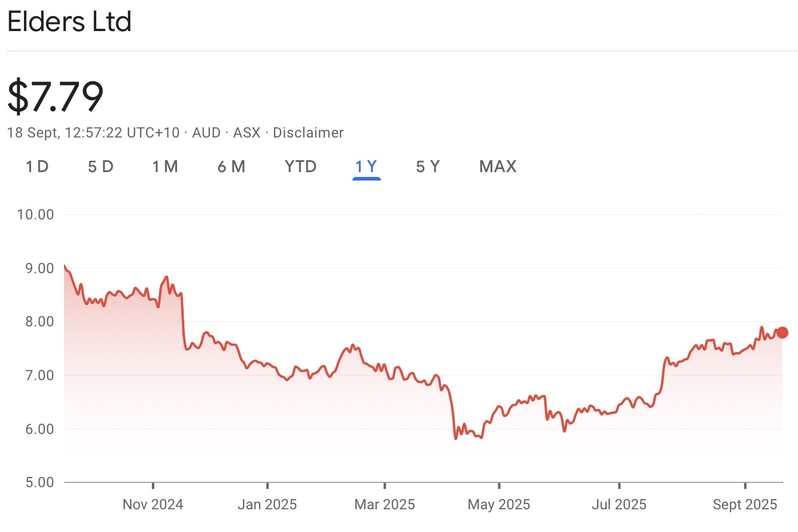Click the Elders Ltd title

pyautogui.click(x=69, y=23)
